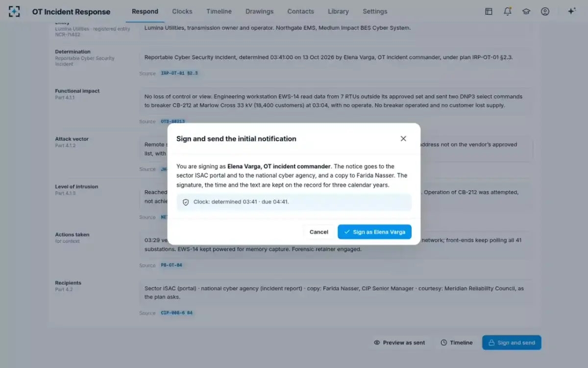Click the bottom Sign and send button
Image resolution: width=588 pixels, height=368 pixels.
pyautogui.click(x=512, y=342)
